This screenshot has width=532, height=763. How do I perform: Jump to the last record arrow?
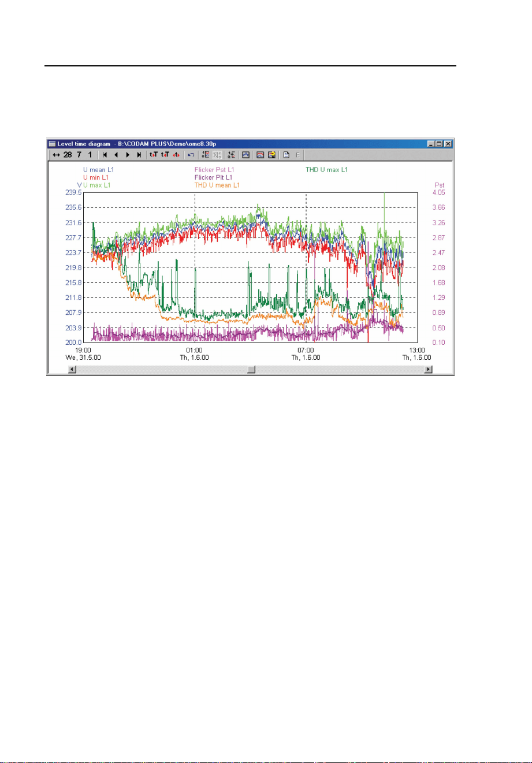pos(139,155)
